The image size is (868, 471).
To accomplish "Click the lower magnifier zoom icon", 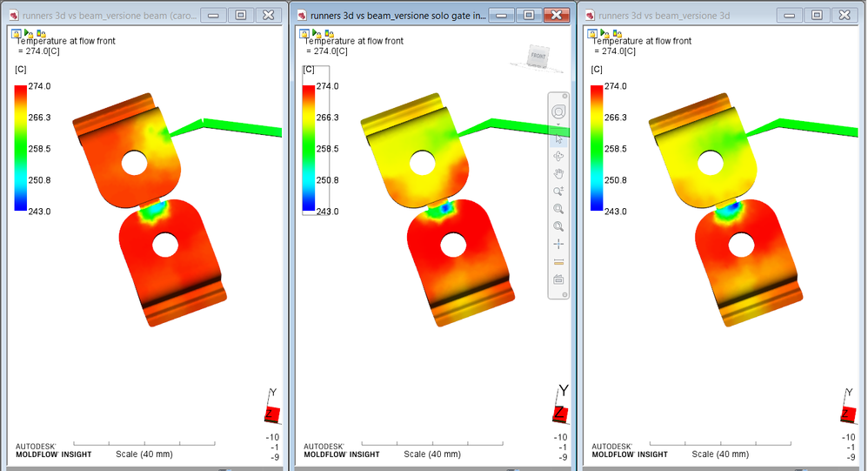I will (558, 226).
